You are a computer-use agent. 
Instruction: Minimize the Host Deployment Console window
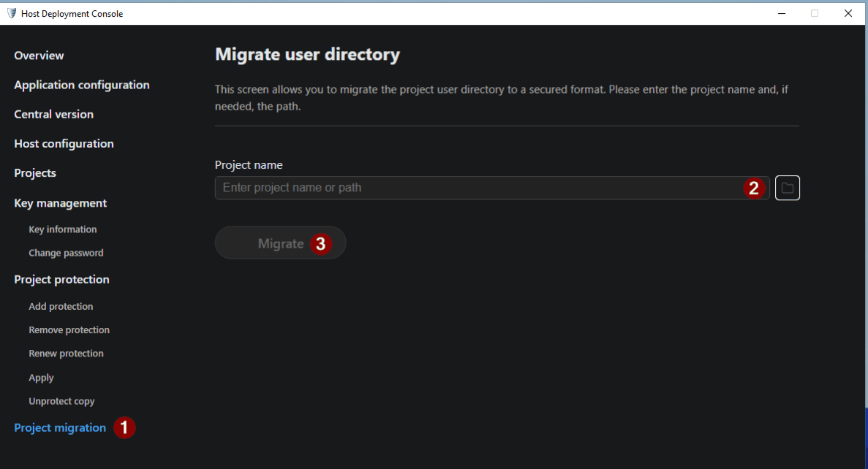(x=782, y=13)
